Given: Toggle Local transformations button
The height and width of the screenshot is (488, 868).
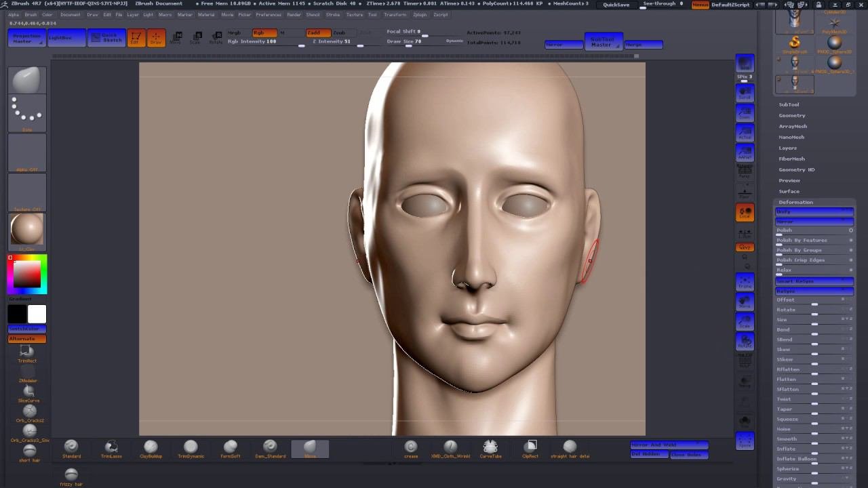Looking at the screenshot, I should tap(745, 213).
